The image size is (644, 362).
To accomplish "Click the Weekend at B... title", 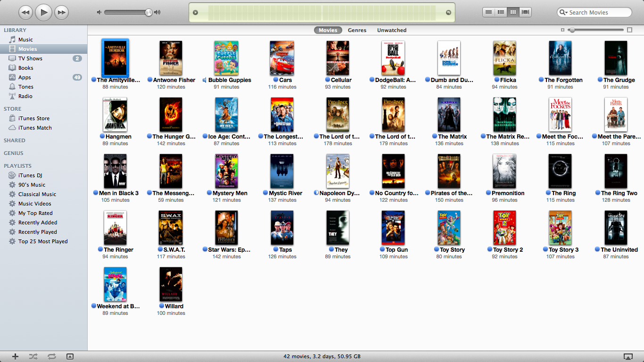I will coord(118,306).
